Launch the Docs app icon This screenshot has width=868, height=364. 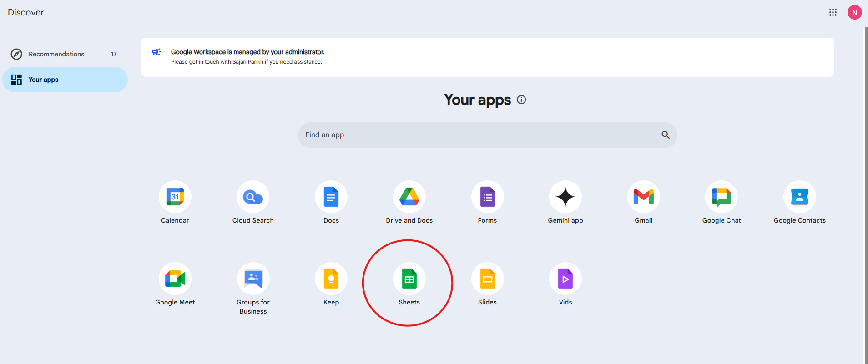click(331, 197)
